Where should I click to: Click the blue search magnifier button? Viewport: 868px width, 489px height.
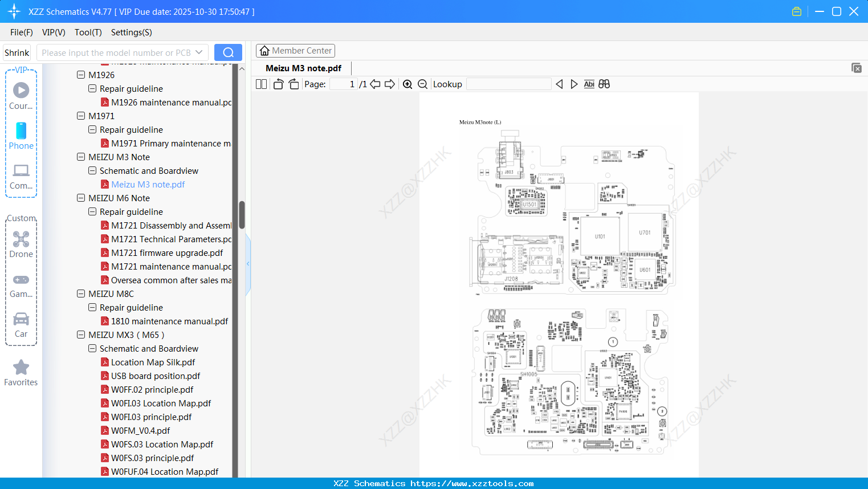tap(228, 52)
